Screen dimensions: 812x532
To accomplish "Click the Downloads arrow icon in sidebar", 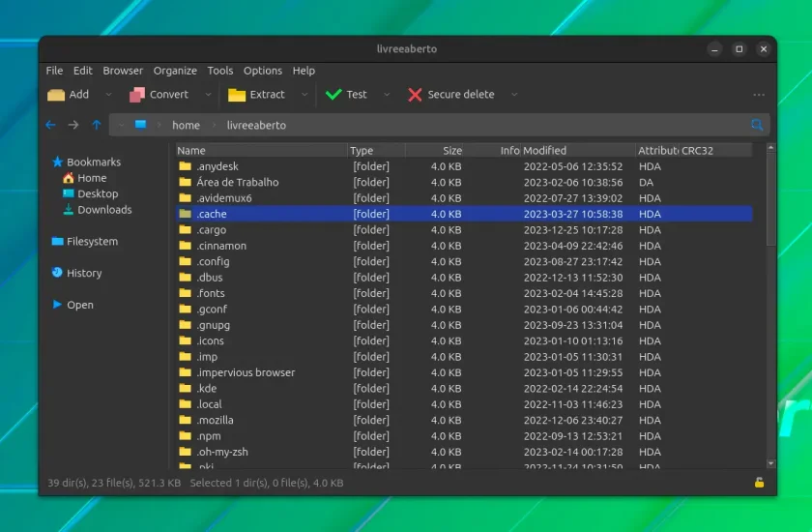I will (x=69, y=209).
